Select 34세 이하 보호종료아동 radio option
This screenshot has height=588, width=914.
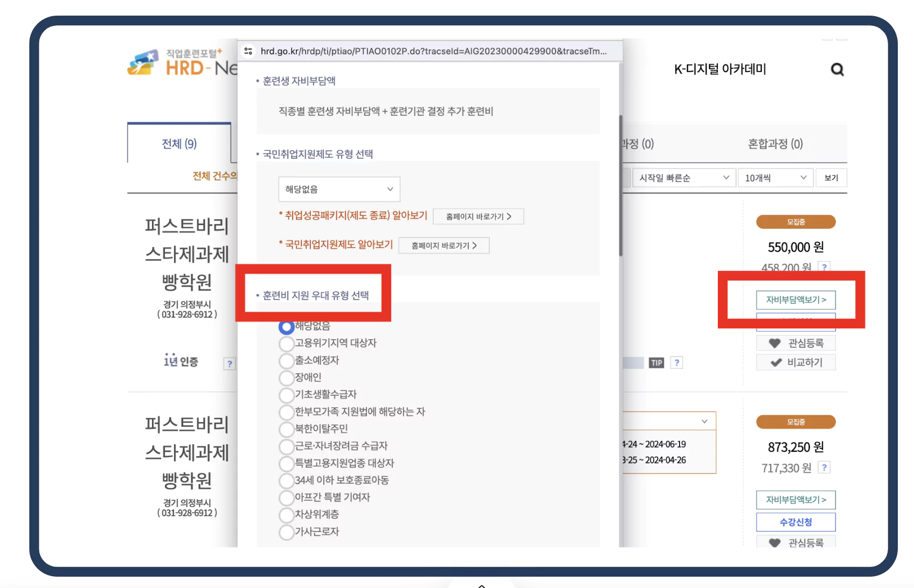point(286,480)
